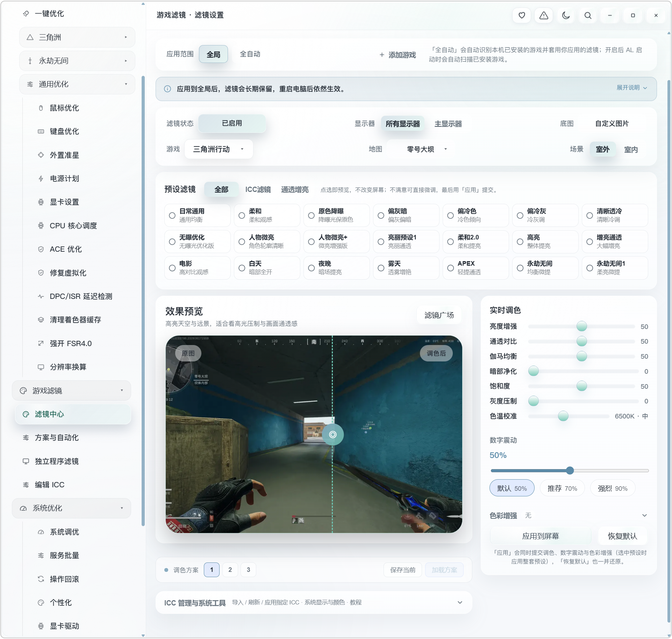
Task: Click the 滤镜中心 palette icon
Action: (x=26, y=414)
